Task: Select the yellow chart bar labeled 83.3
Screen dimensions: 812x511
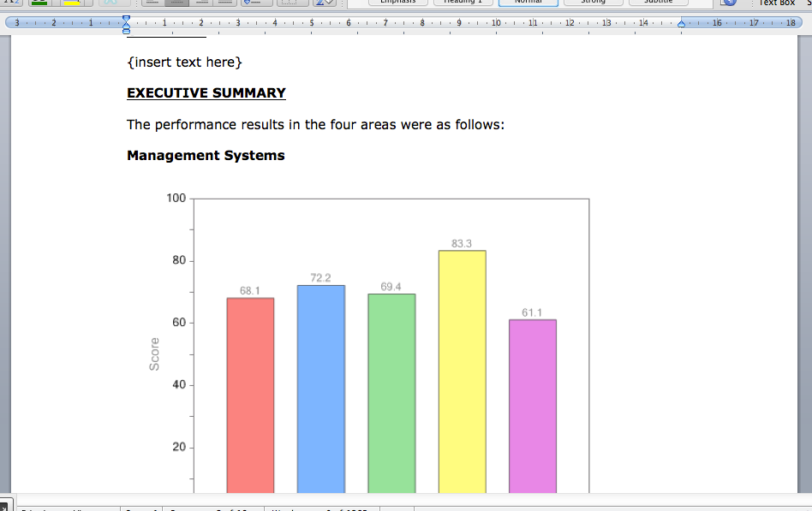Action: 462,371
